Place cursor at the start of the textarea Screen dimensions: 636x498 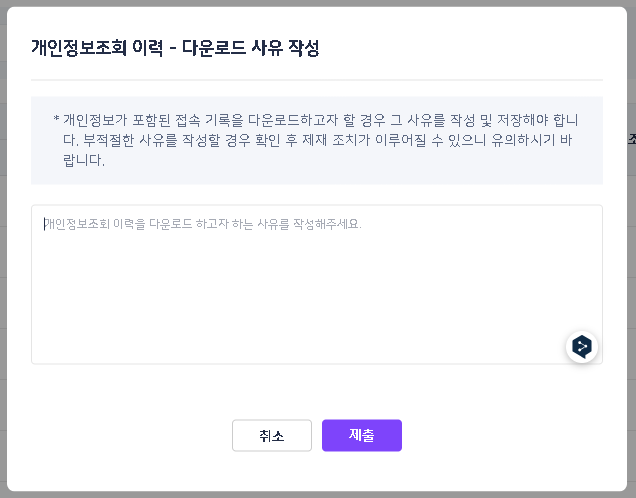(45, 224)
